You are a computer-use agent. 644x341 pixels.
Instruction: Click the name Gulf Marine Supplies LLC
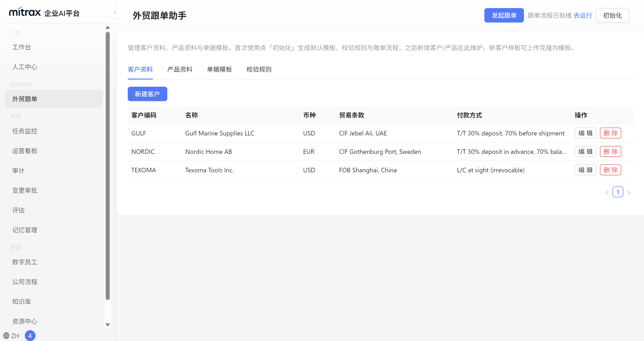point(219,133)
